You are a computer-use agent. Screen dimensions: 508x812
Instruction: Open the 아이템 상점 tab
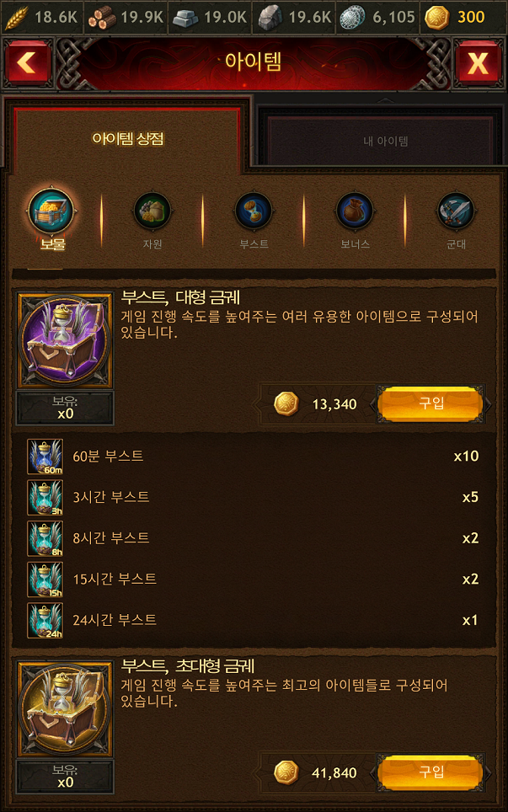coord(127,139)
